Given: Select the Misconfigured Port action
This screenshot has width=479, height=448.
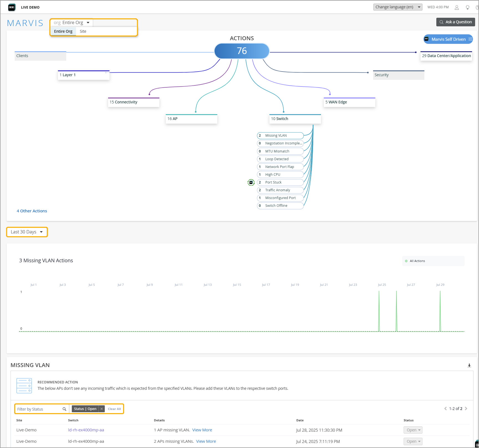Looking at the screenshot, I should pos(280,198).
